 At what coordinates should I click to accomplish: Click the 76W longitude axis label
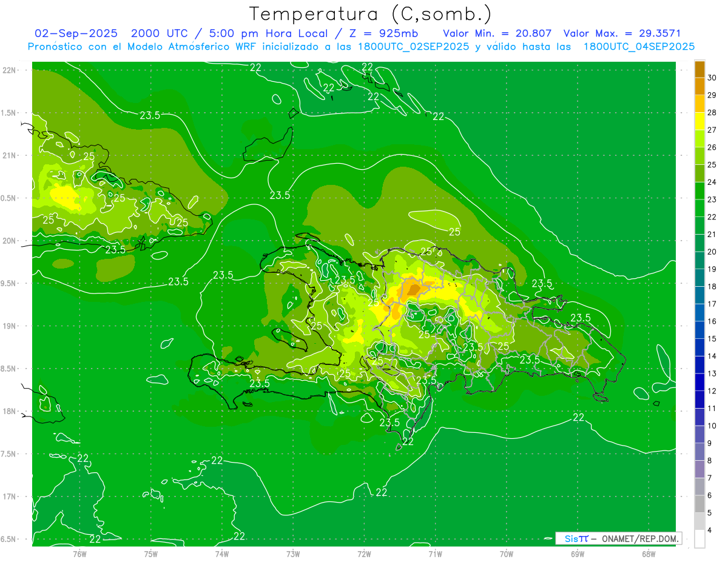tap(79, 554)
